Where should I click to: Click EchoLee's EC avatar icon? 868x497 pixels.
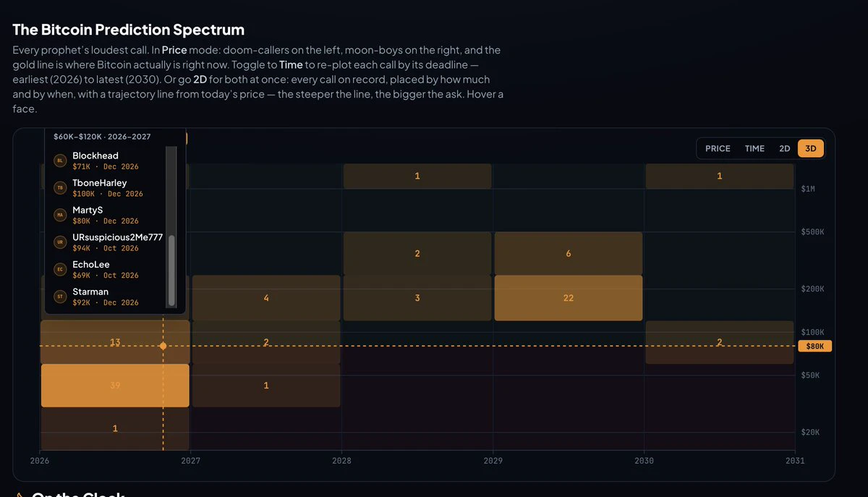click(x=61, y=269)
